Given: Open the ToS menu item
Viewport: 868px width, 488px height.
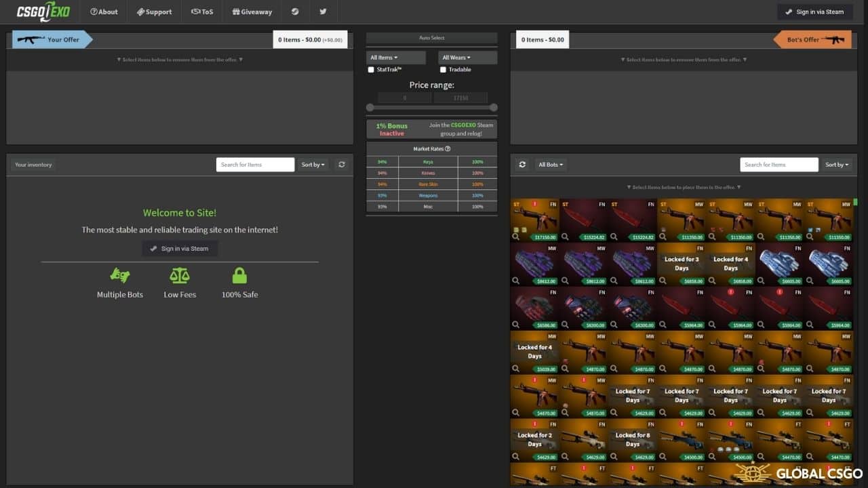Looking at the screenshot, I should click(x=202, y=12).
